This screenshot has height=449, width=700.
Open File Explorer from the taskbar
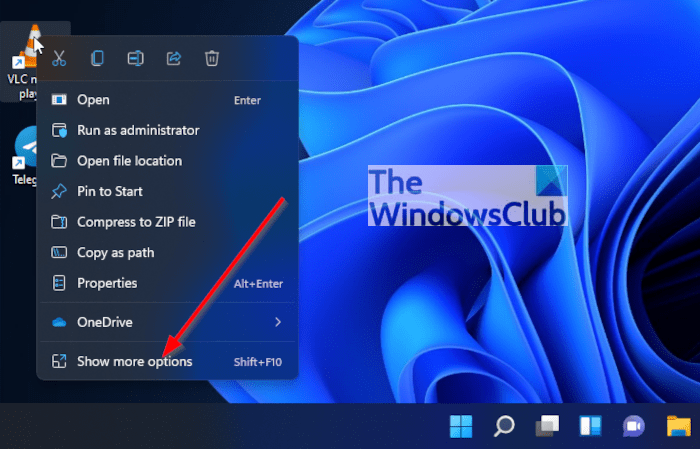pyautogui.click(x=679, y=426)
